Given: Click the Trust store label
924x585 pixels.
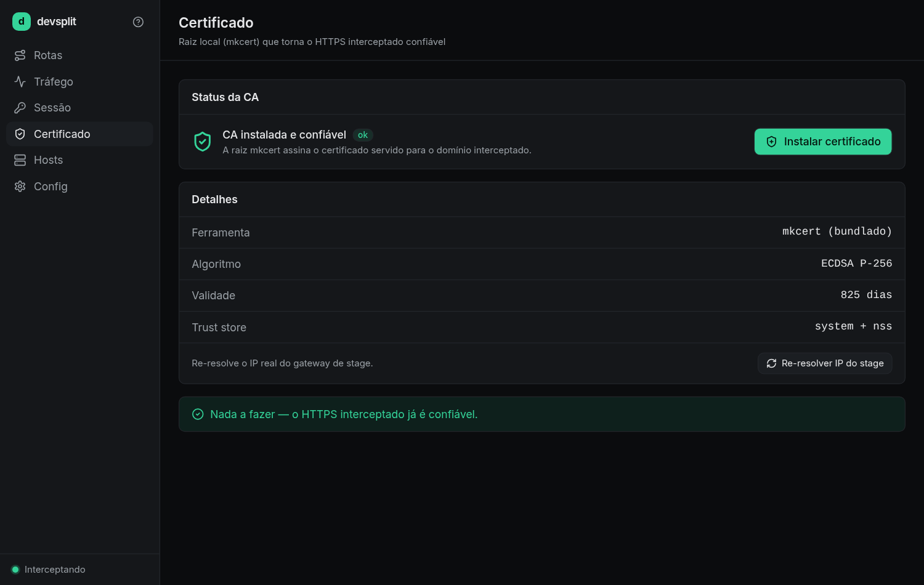Looking at the screenshot, I should point(219,328).
